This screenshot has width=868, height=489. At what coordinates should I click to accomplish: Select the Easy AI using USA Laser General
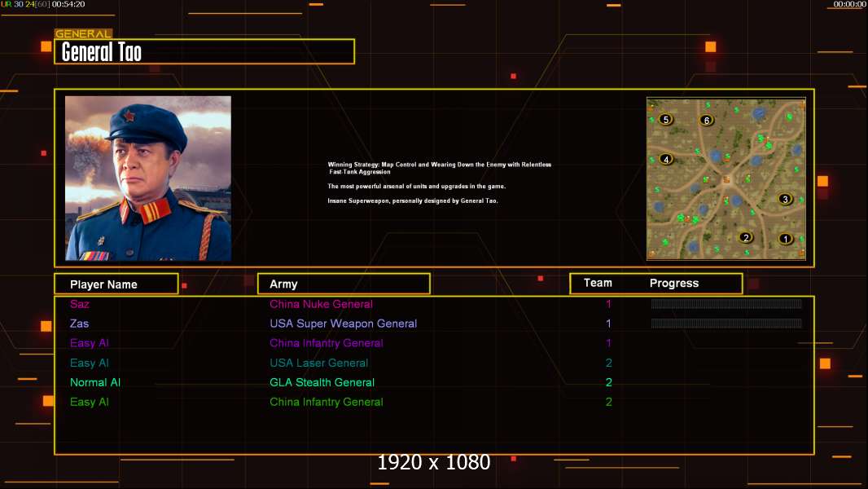pyautogui.click(x=89, y=363)
